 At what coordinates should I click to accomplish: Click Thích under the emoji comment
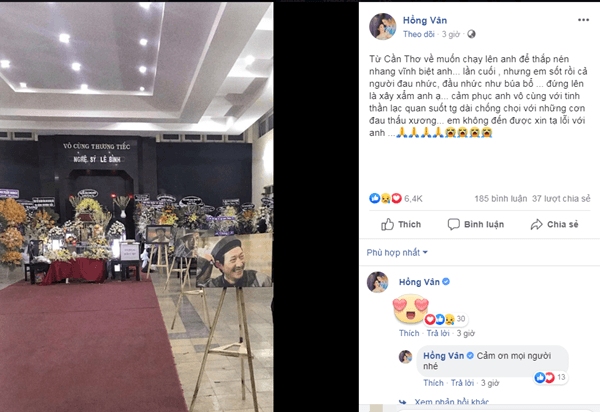pos(409,333)
